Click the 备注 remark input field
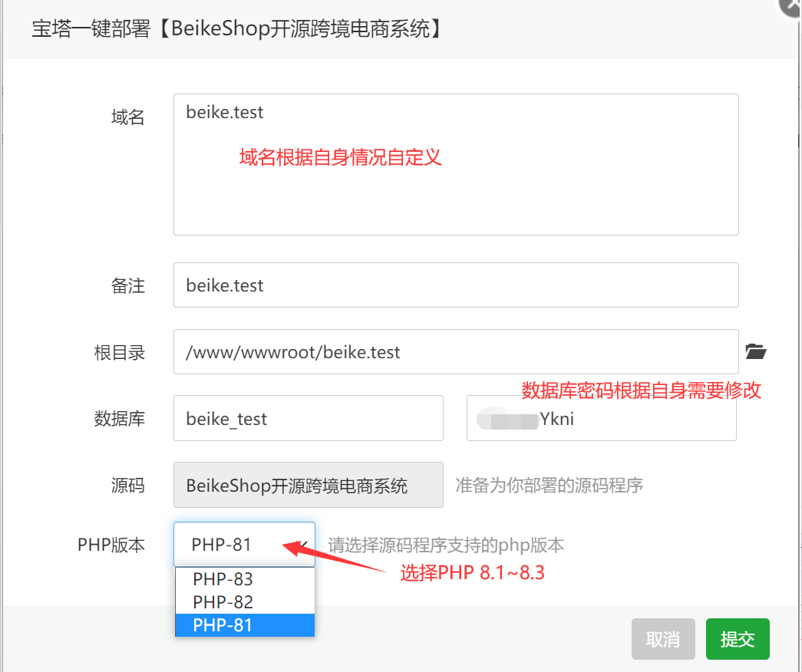Viewport: 802px width, 672px height. [456, 285]
